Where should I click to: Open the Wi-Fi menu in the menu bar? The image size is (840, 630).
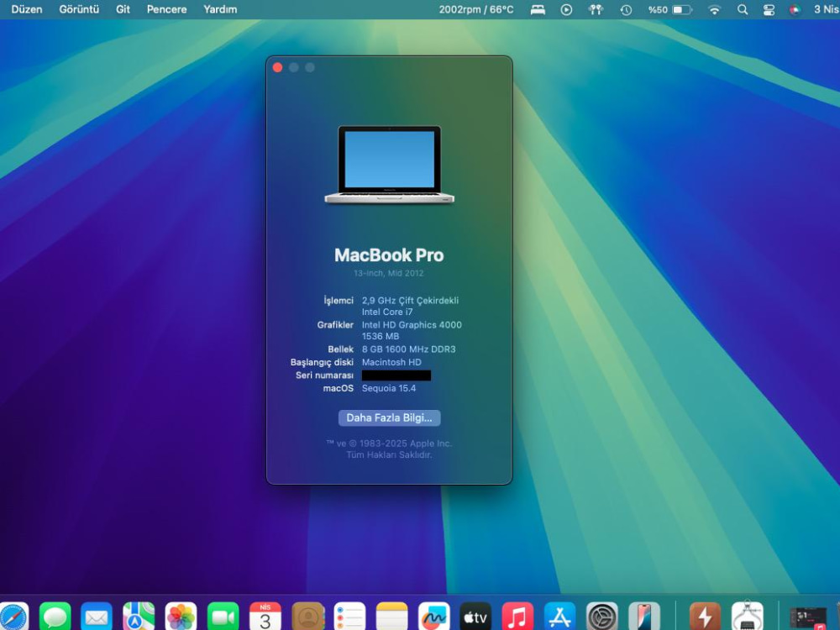coord(714,9)
